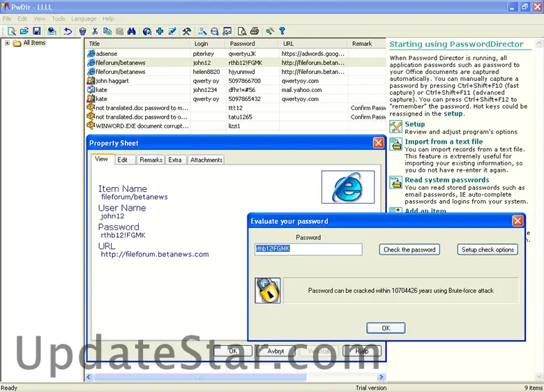Click the blue question mark help icon

(x=282, y=31)
